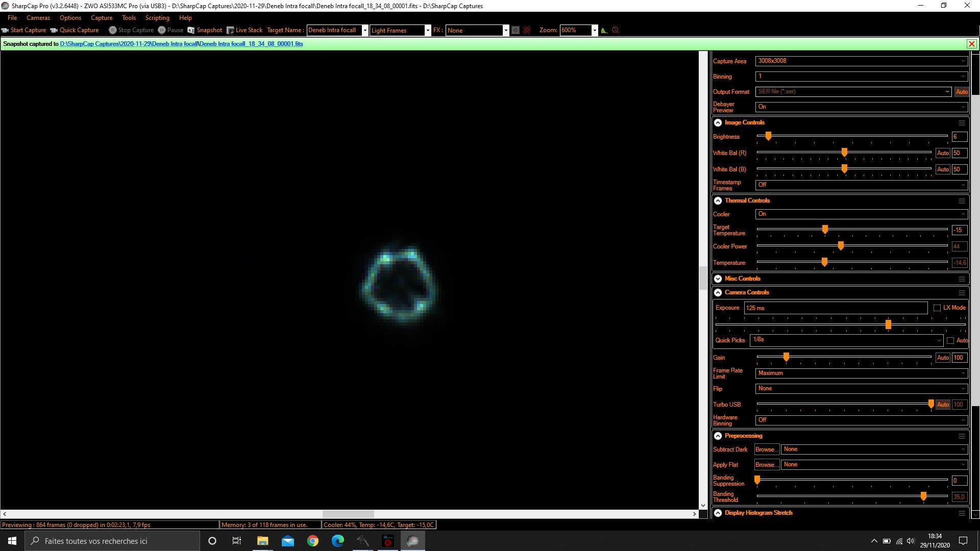Collapse the Preprocessing section
This screenshot has width=980, height=551.
coord(718,436)
